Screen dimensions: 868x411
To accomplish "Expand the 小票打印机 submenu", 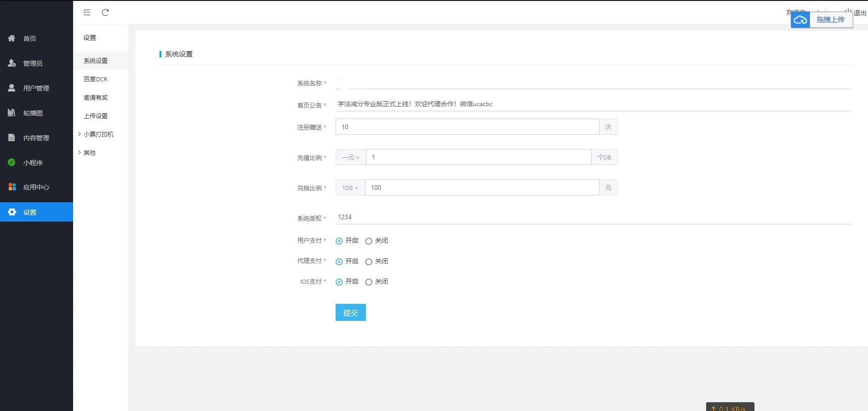I will tap(98, 134).
